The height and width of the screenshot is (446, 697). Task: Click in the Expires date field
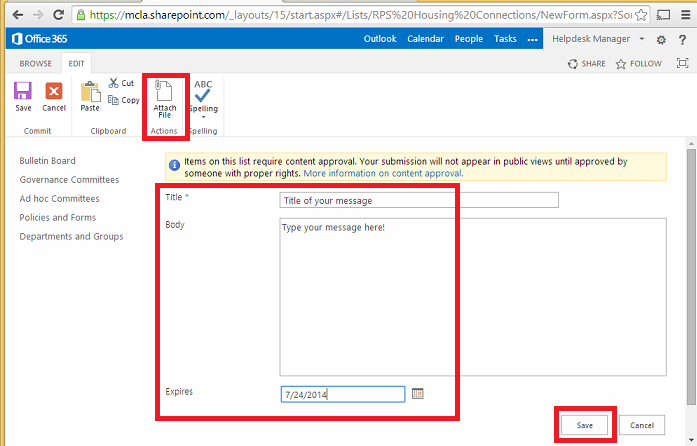click(343, 394)
